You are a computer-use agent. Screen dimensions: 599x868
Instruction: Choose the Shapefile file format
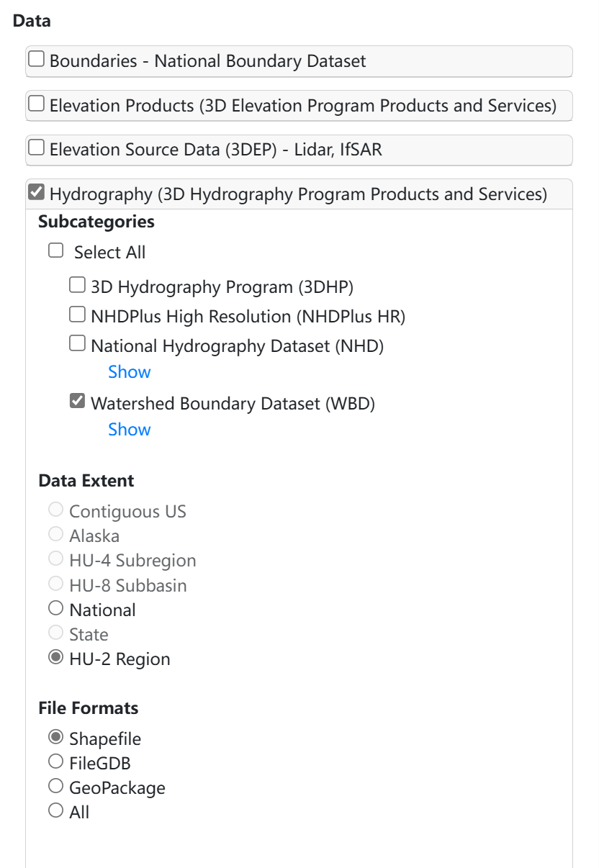(56, 738)
